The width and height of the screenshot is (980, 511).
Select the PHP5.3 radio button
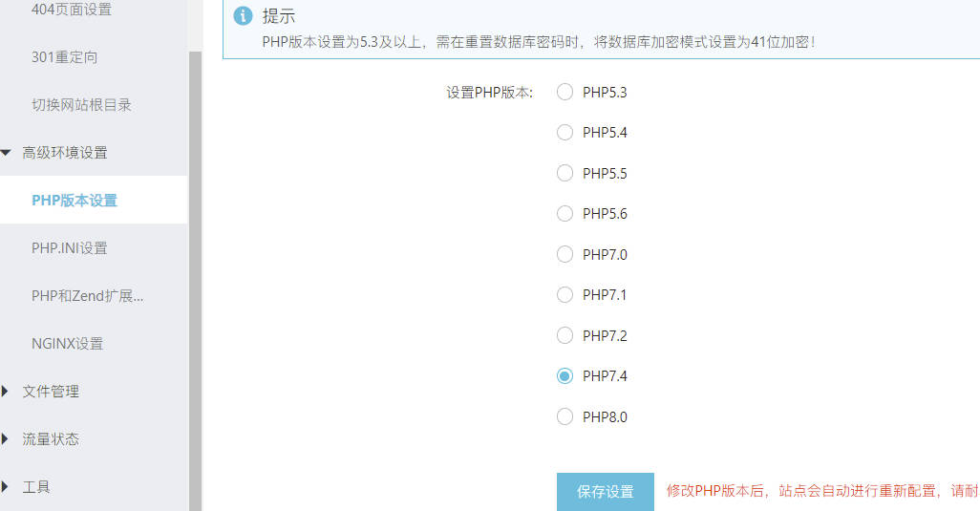pos(565,92)
